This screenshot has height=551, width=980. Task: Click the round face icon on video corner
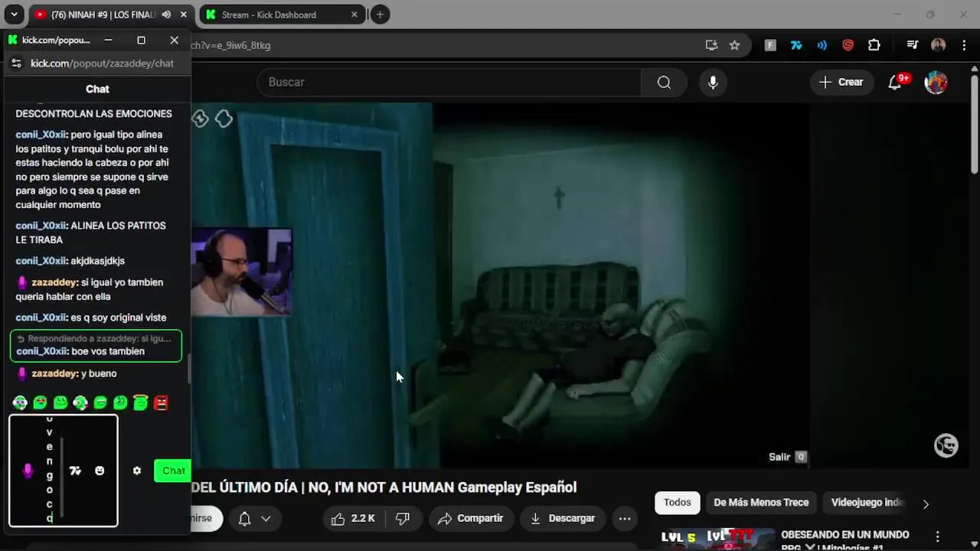tap(946, 445)
